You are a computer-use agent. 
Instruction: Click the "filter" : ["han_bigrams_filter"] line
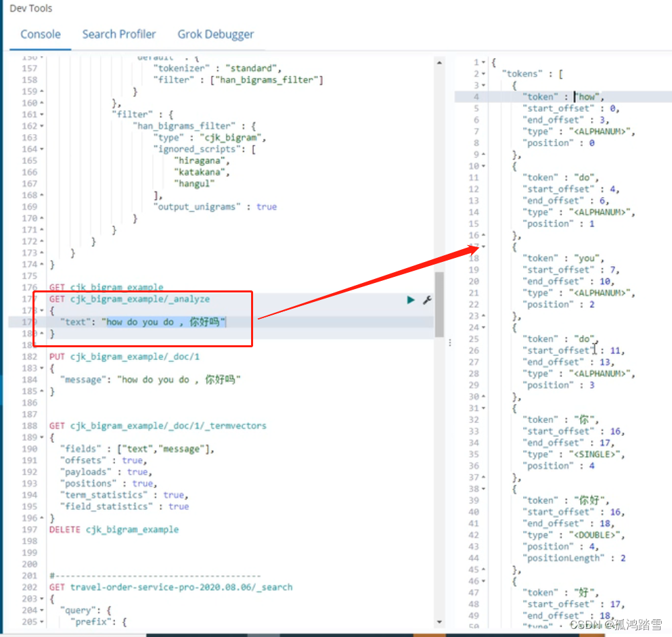(238, 80)
